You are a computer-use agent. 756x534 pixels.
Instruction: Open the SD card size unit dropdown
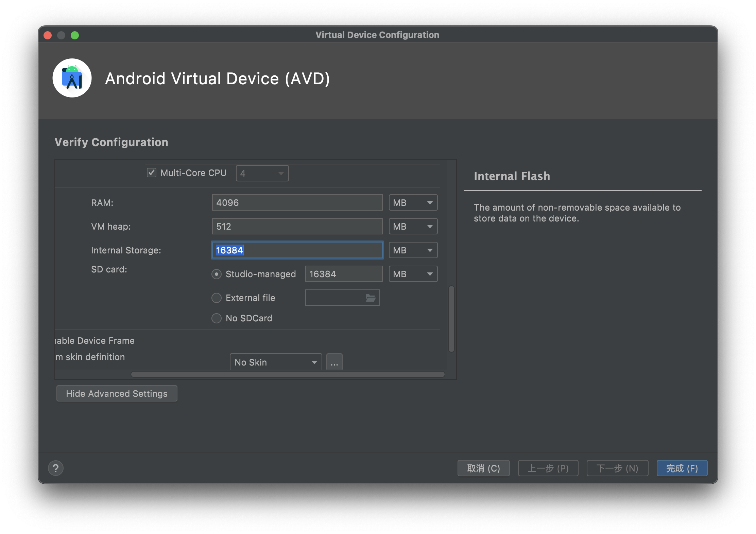[413, 274]
